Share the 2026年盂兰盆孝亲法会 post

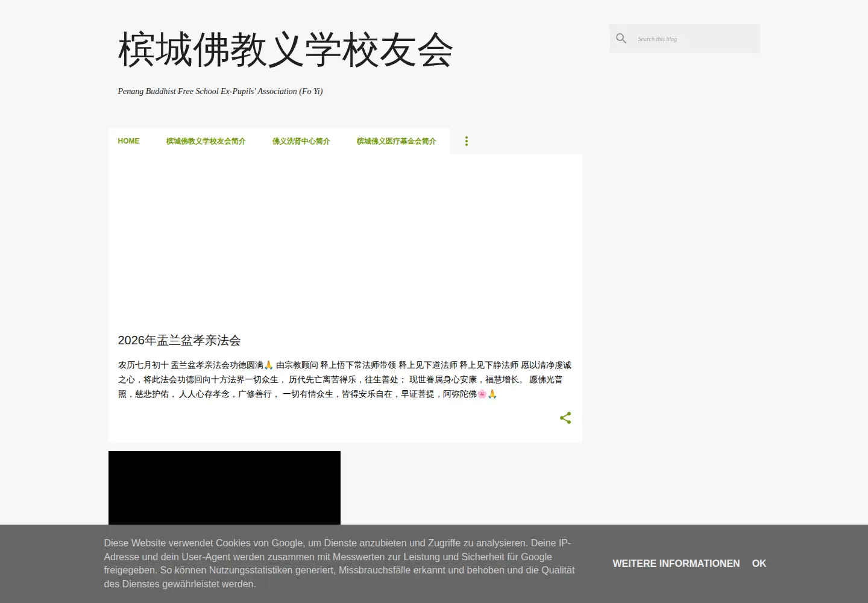565,418
